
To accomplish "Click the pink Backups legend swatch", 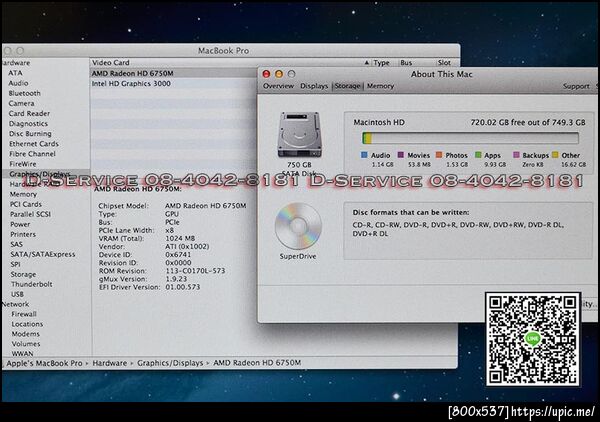I will (516, 155).
